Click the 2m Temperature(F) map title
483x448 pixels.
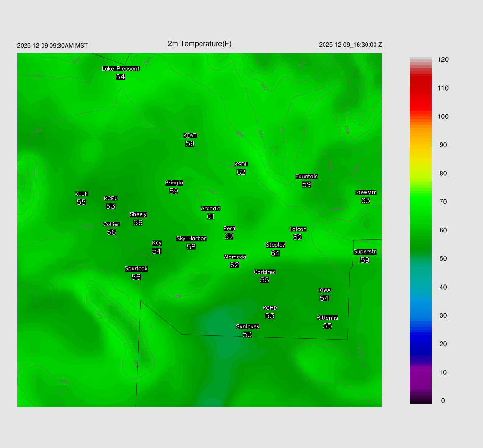tap(200, 44)
